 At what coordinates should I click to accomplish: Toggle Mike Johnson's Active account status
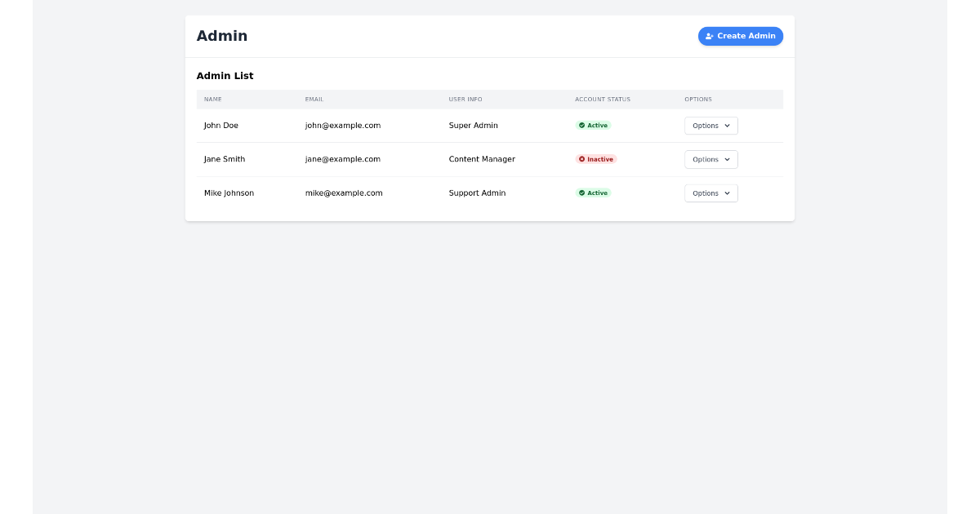(x=593, y=193)
